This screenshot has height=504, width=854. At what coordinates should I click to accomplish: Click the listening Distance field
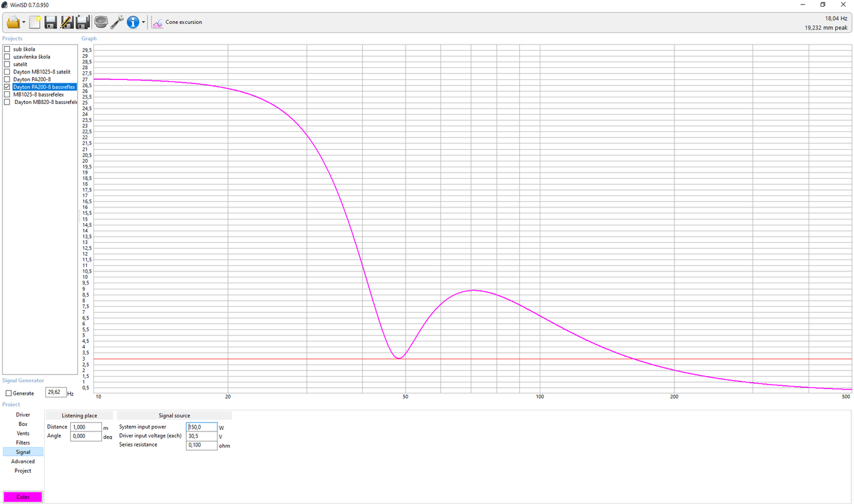[86, 427]
